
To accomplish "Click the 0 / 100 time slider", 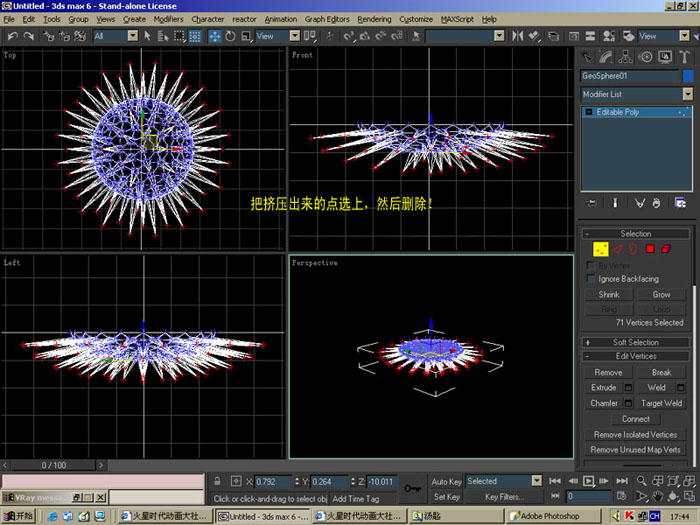I will tap(54, 465).
